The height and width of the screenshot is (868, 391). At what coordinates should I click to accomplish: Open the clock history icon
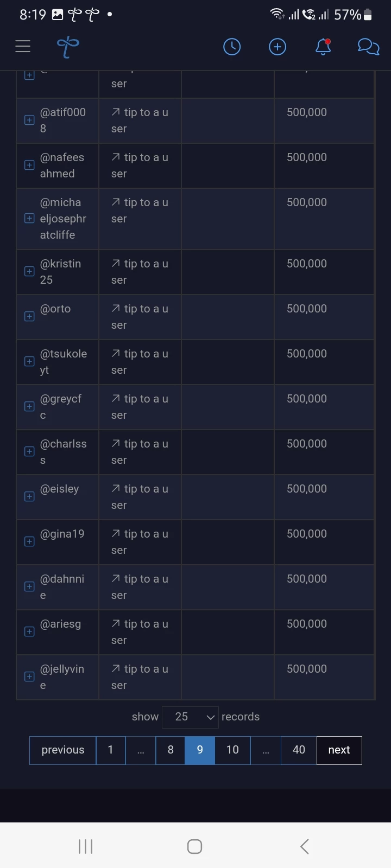tap(232, 47)
